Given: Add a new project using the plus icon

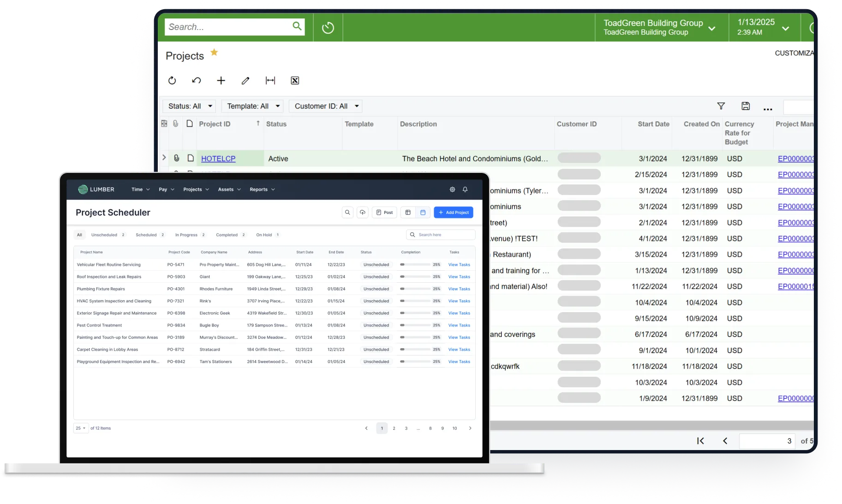Looking at the screenshot, I should (221, 80).
